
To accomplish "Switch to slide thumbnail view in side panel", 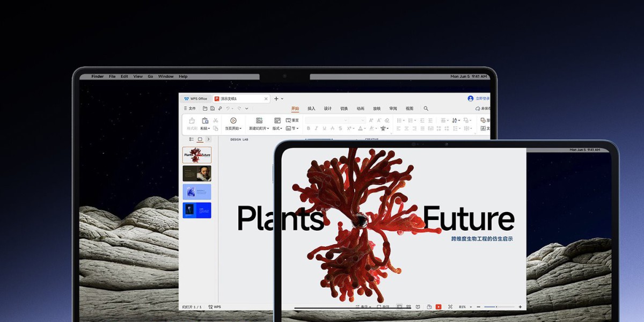I will tap(200, 140).
